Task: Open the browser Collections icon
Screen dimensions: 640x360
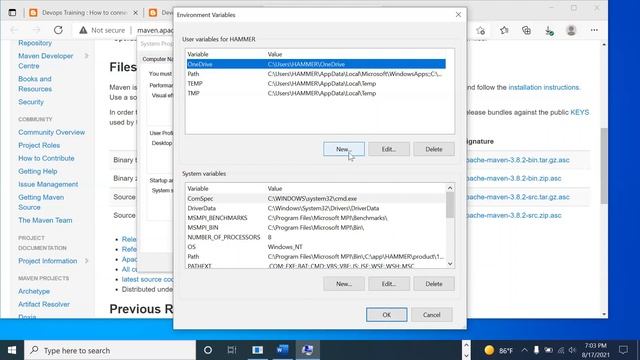Action: pyautogui.click(x=527, y=30)
